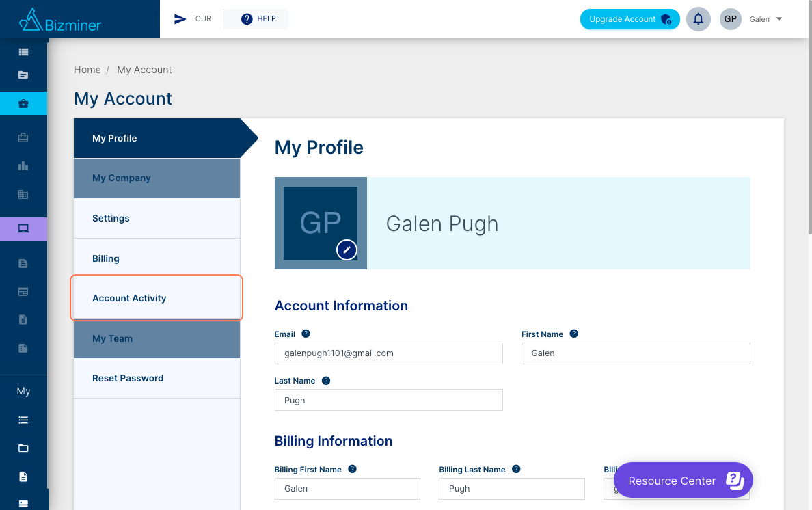Screen dimensions: 812x510
Task: Click the Account Information heading
Action: click(341, 306)
